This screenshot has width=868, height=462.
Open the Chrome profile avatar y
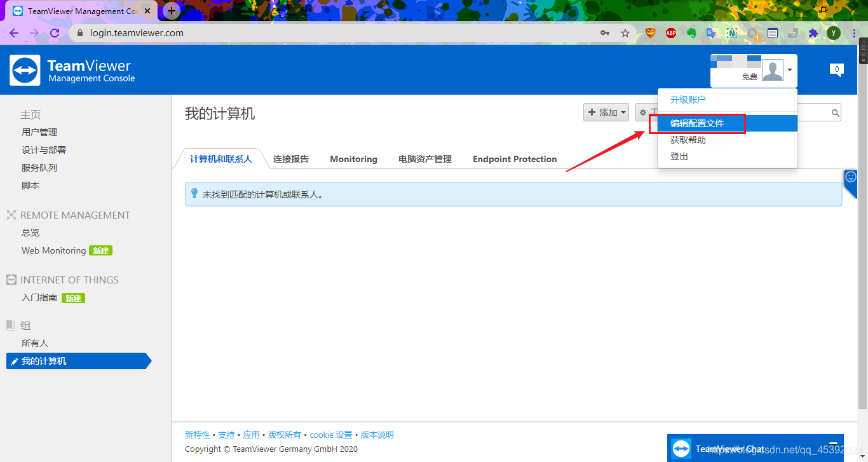[x=834, y=33]
